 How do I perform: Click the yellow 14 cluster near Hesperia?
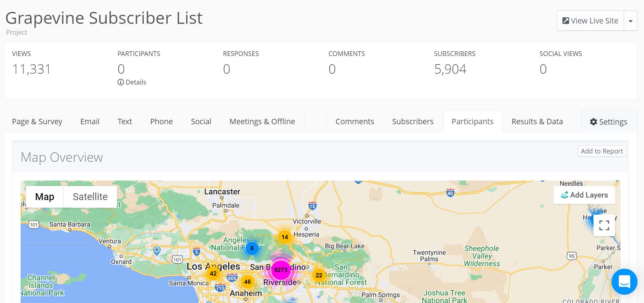[x=285, y=237]
